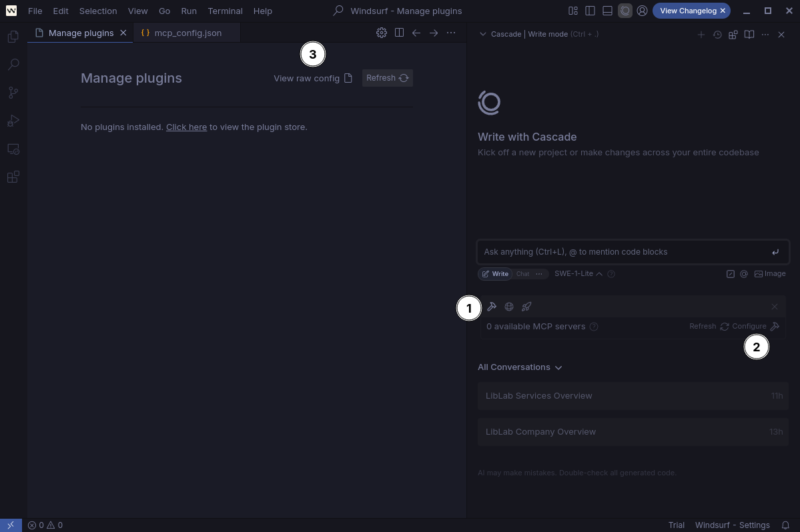
Task: Open the LibLab Services Overview conversation
Action: point(633,396)
